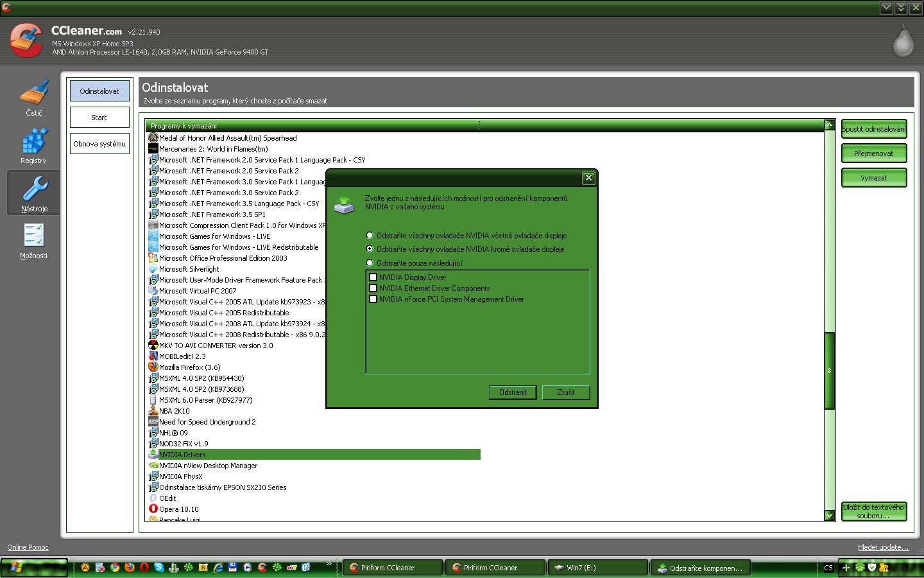Image resolution: width=924 pixels, height=578 pixels.
Task: Open Online Pomoc link
Action: [x=28, y=547]
